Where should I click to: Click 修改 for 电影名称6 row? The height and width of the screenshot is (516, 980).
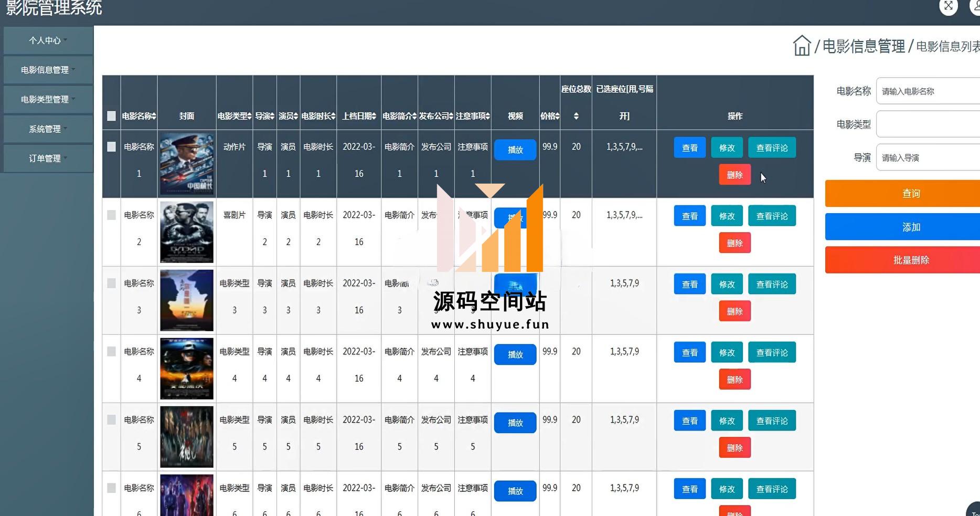point(727,489)
